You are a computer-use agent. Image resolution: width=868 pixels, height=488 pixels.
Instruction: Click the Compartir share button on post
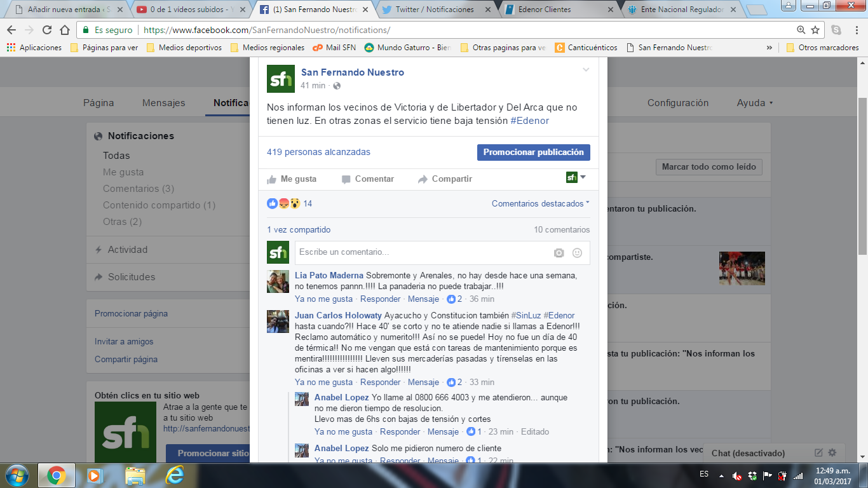point(445,179)
